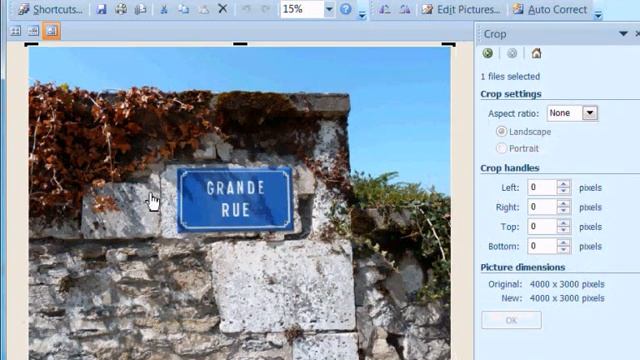The height and width of the screenshot is (360, 640).
Task: Increase the Left crop value
Action: 564,184
